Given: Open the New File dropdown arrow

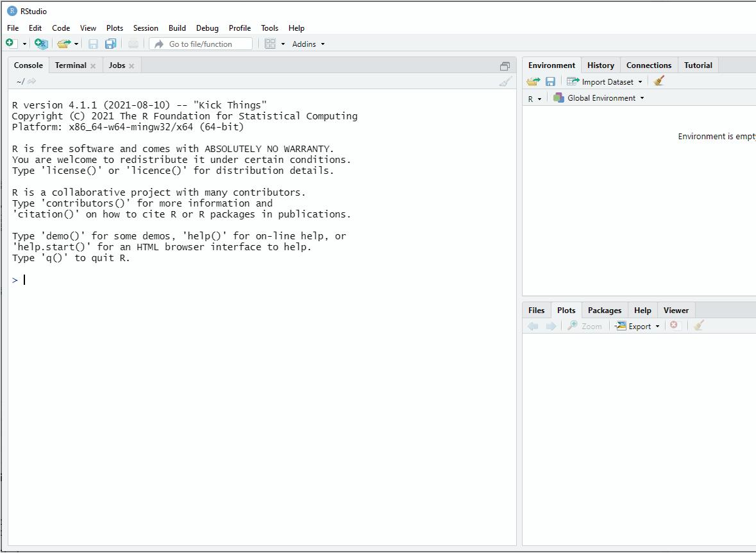Looking at the screenshot, I should [24, 44].
